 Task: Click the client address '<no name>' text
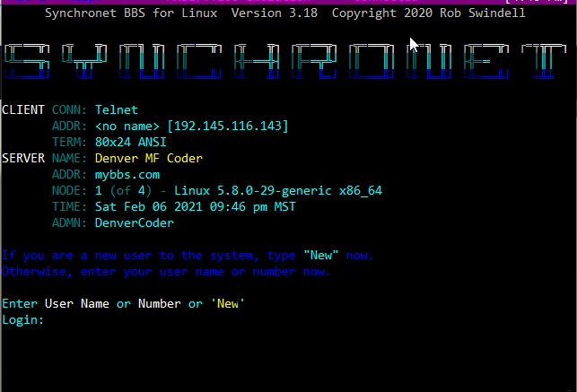tap(127, 126)
